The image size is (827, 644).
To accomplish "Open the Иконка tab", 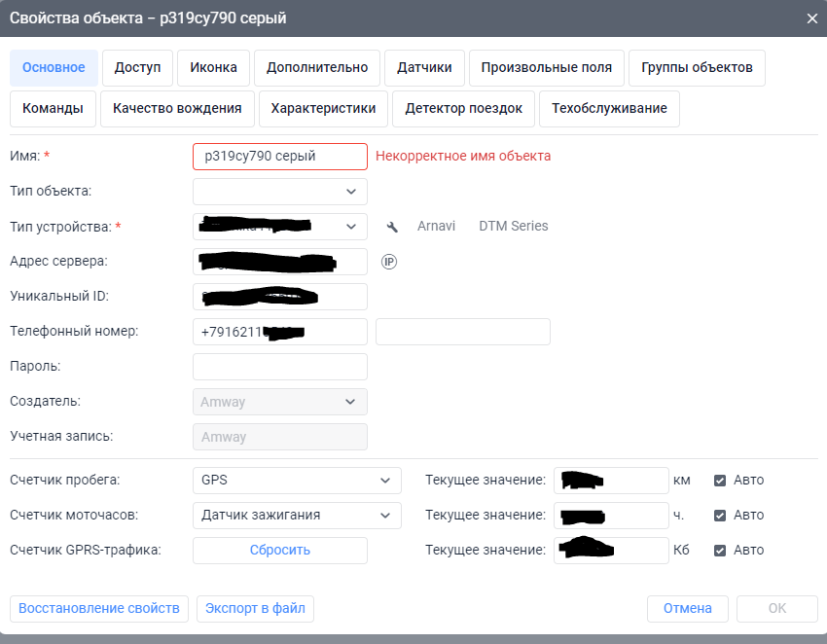I will pyautogui.click(x=214, y=68).
